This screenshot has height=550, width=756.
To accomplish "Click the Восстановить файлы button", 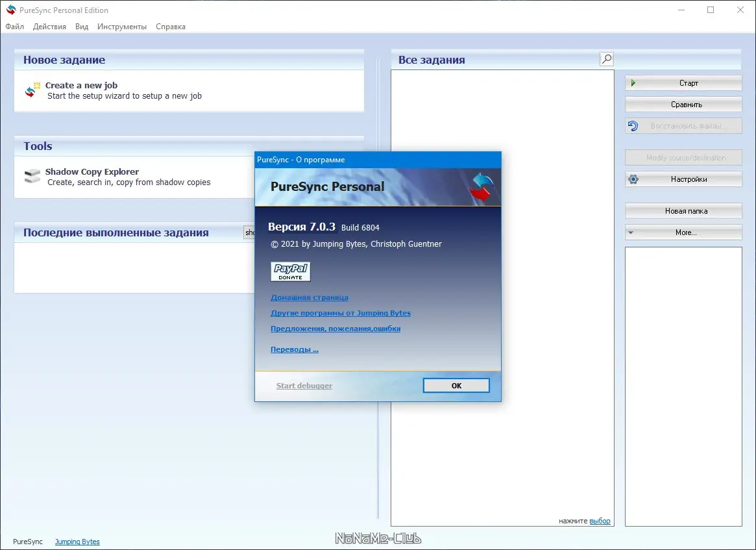I will [683, 126].
